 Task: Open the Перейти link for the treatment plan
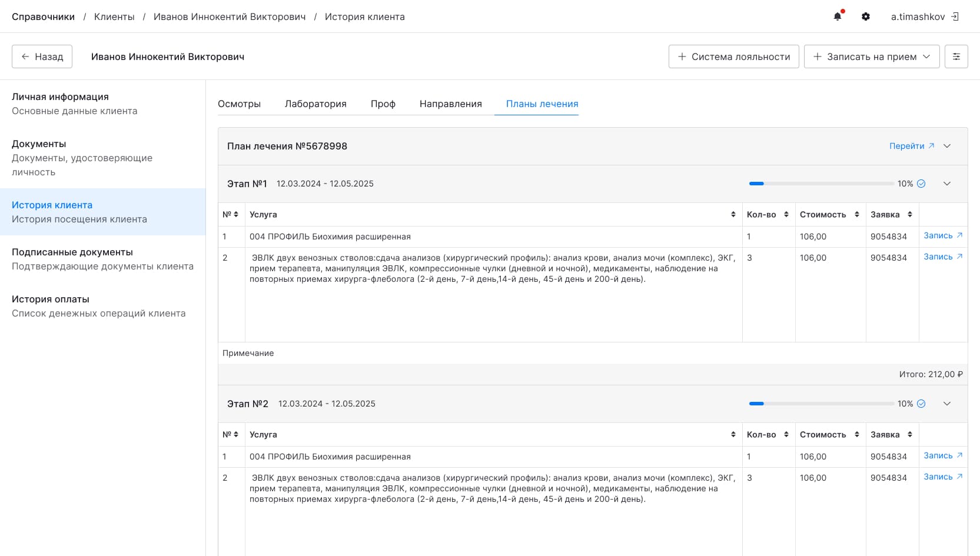[907, 145]
